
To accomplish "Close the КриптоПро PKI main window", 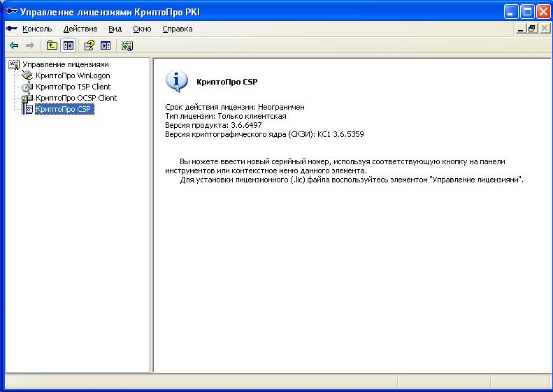I will (543, 12).
